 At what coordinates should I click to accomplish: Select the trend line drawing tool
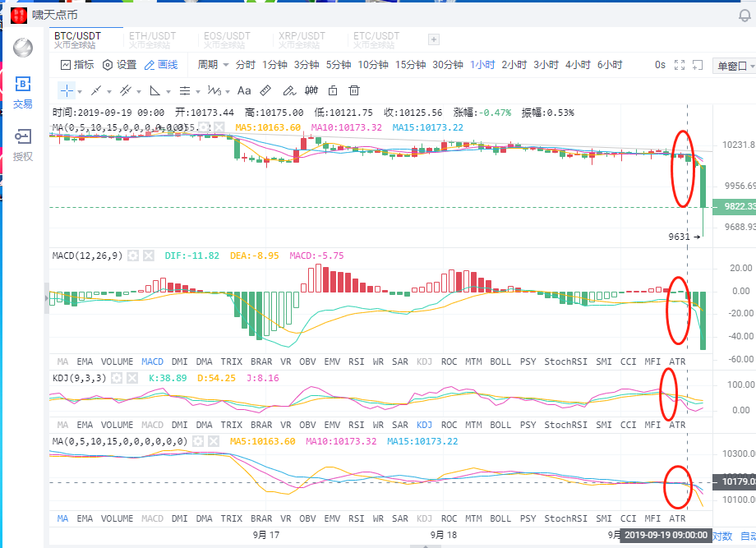tap(96, 90)
